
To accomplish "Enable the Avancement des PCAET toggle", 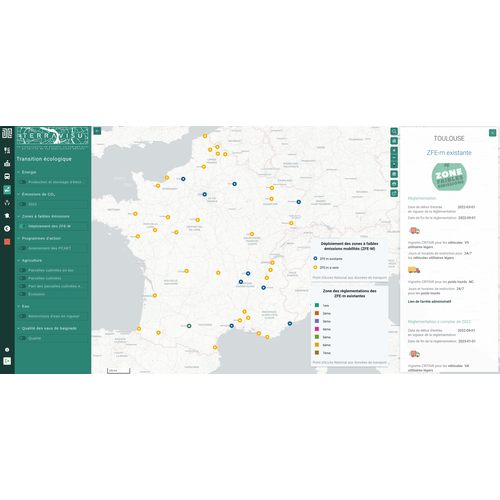I will [x=23, y=248].
